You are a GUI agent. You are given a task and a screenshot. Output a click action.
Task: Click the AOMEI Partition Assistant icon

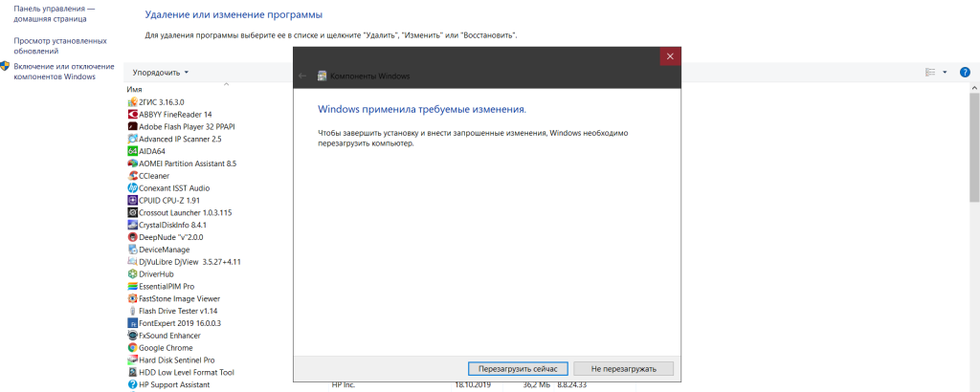tap(132, 163)
